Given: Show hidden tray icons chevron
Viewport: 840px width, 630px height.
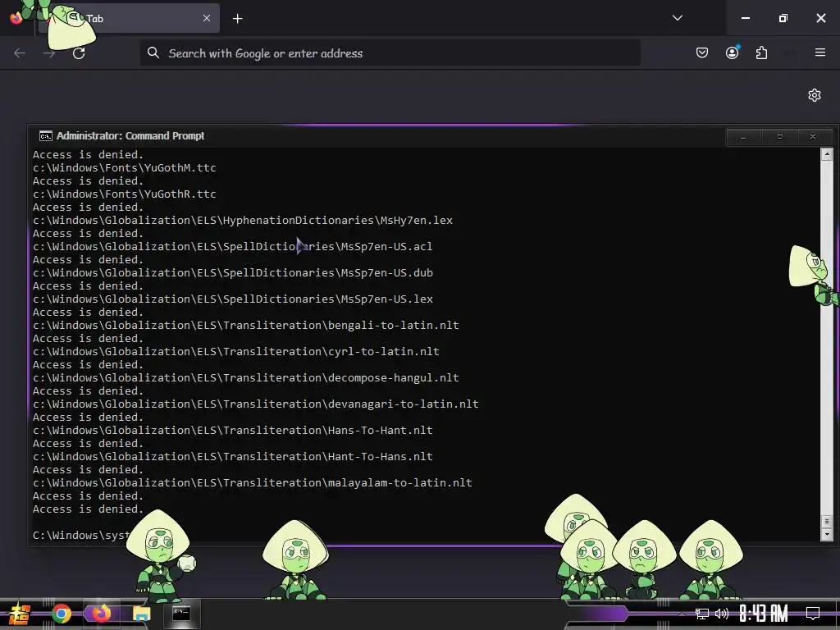Looking at the screenshot, I should point(682,614).
